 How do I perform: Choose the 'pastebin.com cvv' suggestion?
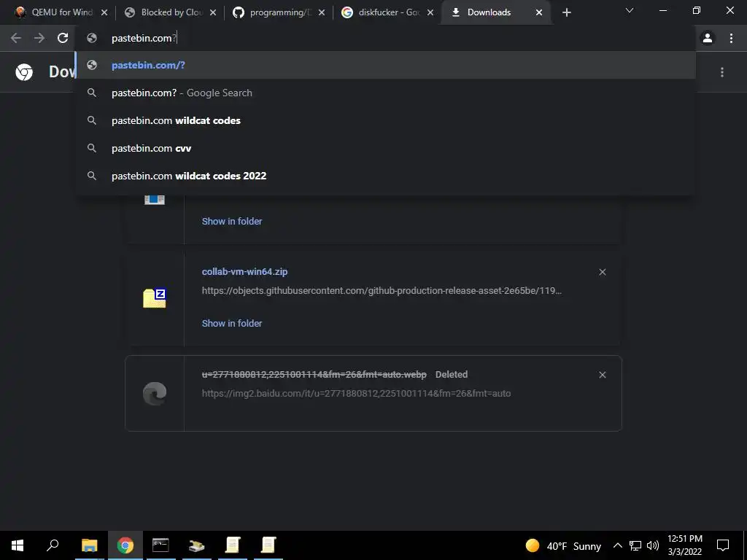click(385, 148)
